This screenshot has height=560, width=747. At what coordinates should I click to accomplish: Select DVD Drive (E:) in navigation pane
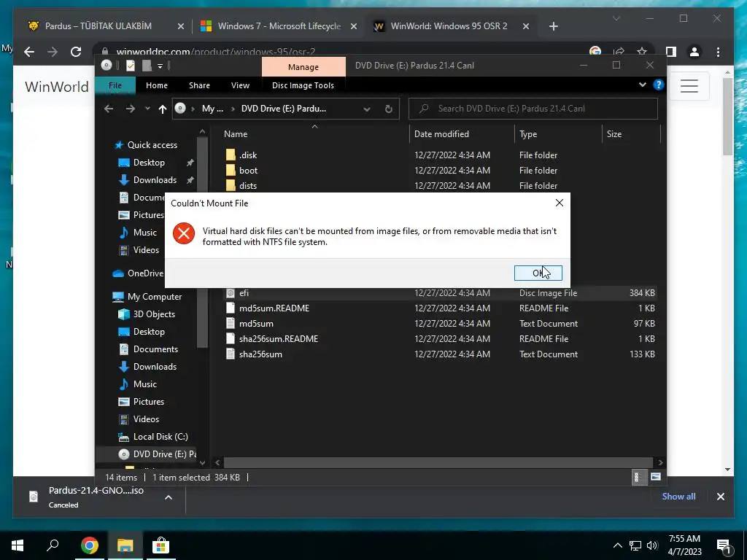164,454
